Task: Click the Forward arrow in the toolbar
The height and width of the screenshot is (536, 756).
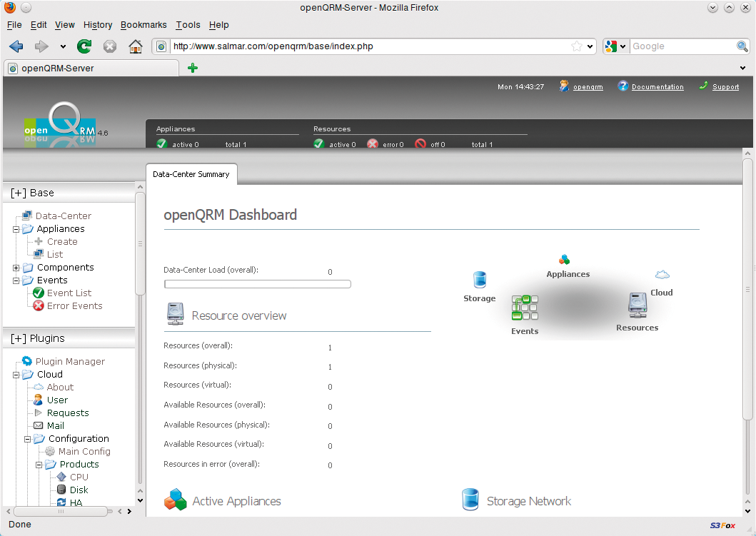Action: click(x=41, y=46)
